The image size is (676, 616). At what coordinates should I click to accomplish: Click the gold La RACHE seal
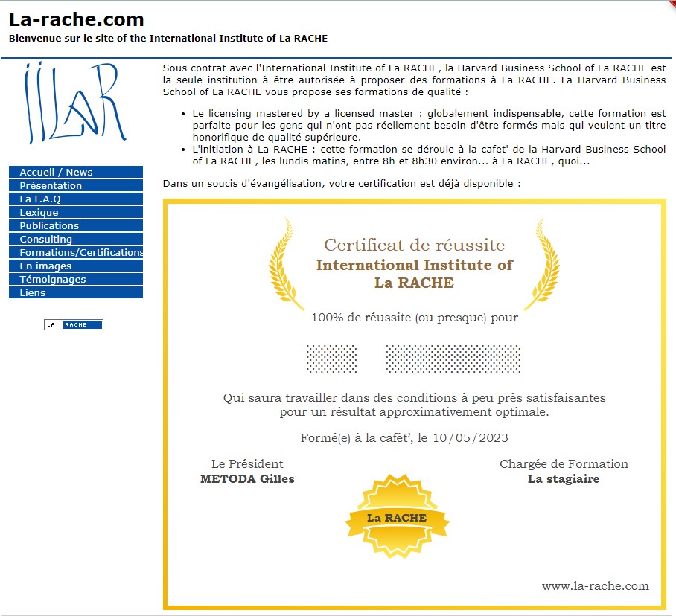click(397, 517)
